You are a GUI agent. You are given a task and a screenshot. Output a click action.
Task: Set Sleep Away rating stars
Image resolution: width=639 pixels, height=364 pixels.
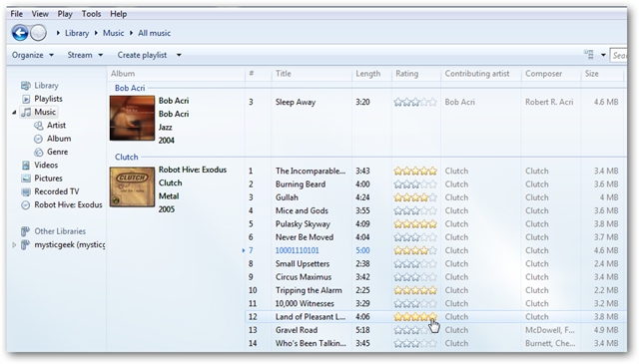pos(415,102)
